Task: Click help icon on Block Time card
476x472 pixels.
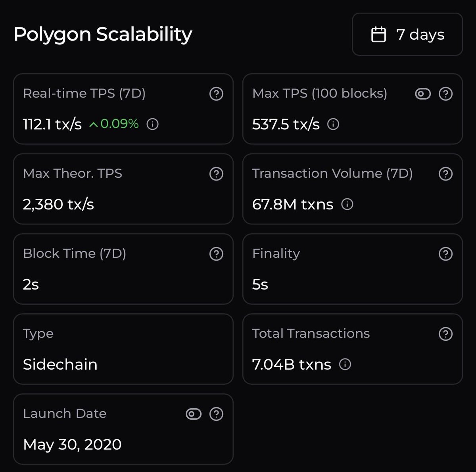Action: 216,254
